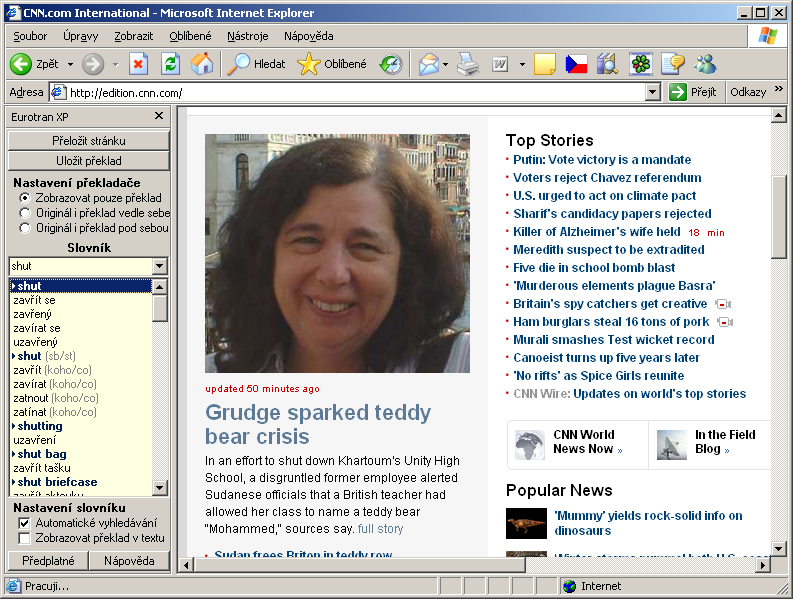Open the Zobrazit menu
The width and height of the screenshot is (793, 599).
point(134,36)
